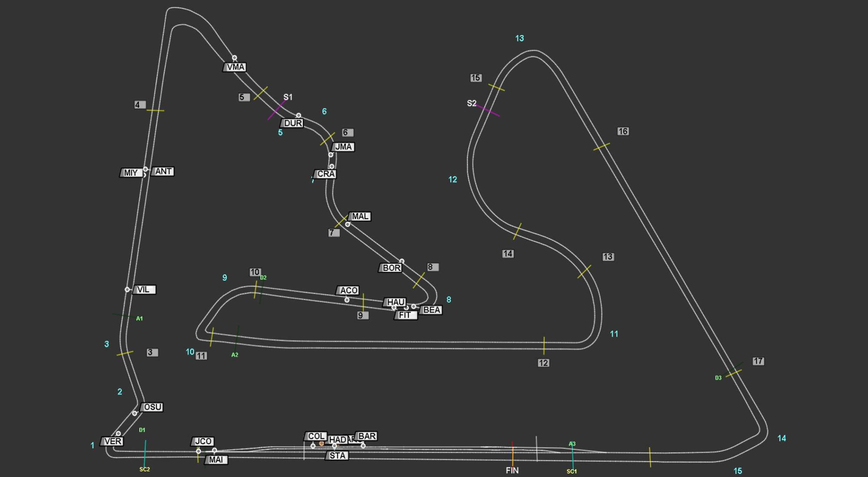Select cyan turn number 11
Image resolution: width=868 pixels, height=477 pixels.
tap(614, 334)
